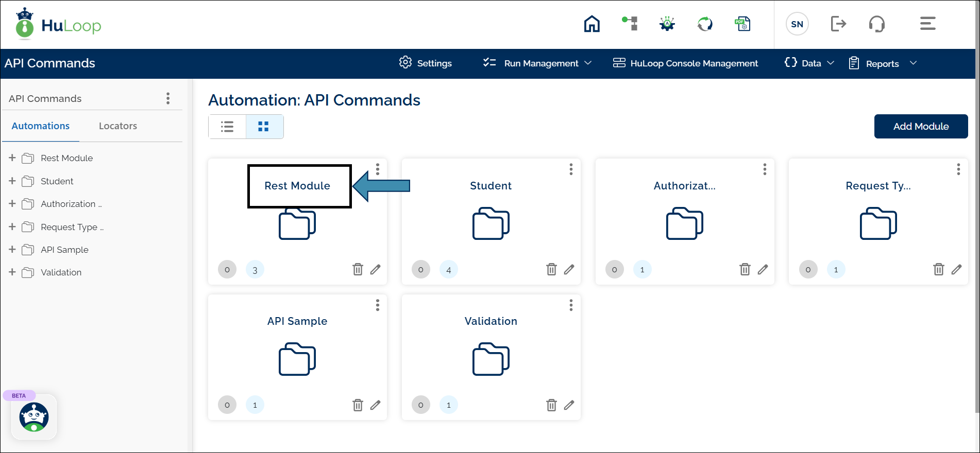Click the PDF settings icon in header
The image size is (980, 453).
point(742,24)
